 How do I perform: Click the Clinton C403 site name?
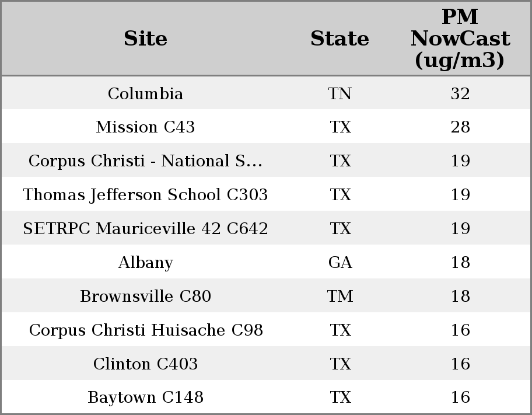145,364
